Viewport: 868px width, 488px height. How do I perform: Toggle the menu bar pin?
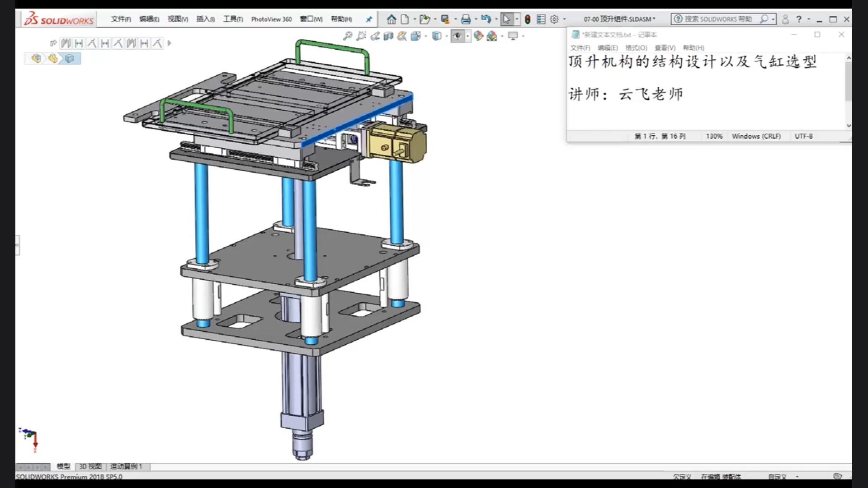(369, 19)
